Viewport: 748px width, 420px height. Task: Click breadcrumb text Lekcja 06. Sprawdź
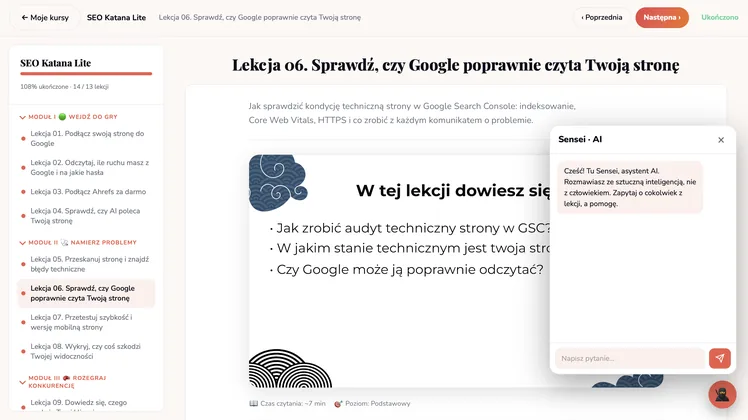coord(260,18)
